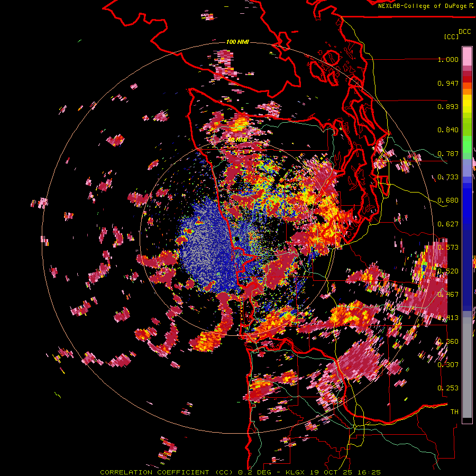Screen dimensions: 476x476
Task: Select the 0.573 legend value
Action: pyautogui.click(x=448, y=248)
